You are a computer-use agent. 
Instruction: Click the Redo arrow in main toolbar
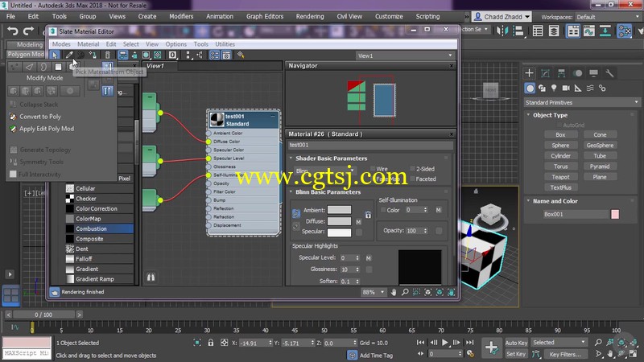[28, 31]
